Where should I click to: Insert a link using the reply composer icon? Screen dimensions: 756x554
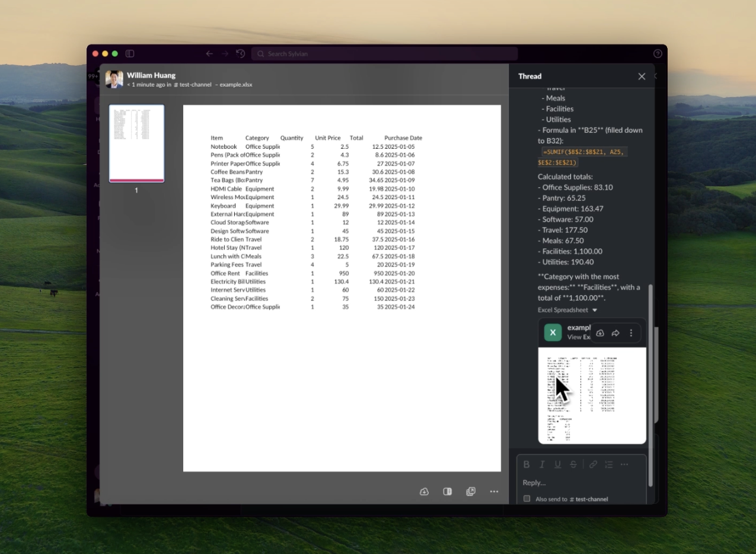pyautogui.click(x=592, y=464)
